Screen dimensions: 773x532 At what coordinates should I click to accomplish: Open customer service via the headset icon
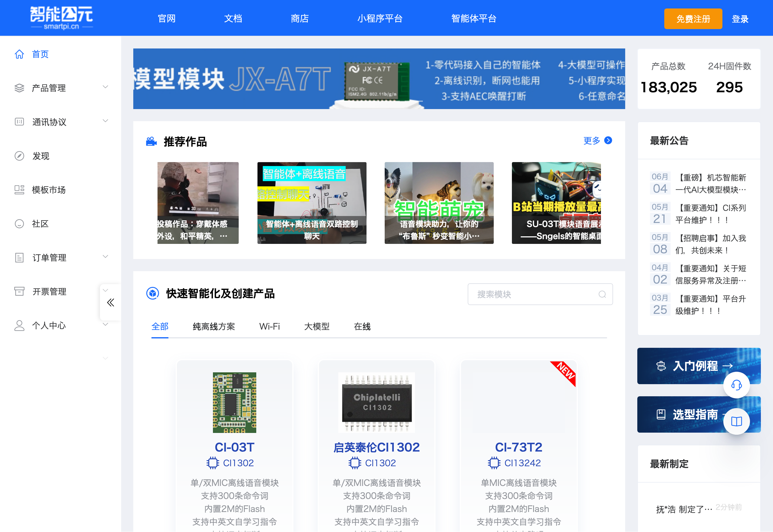736,385
